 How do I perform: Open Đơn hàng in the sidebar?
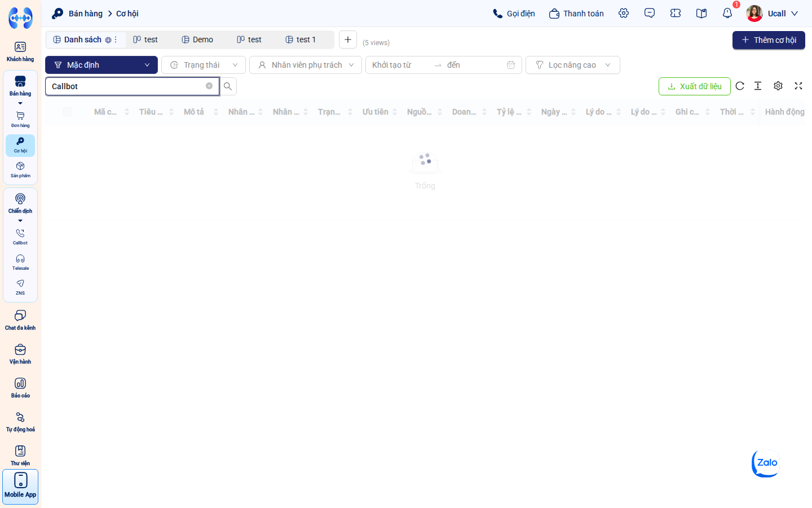click(20, 120)
